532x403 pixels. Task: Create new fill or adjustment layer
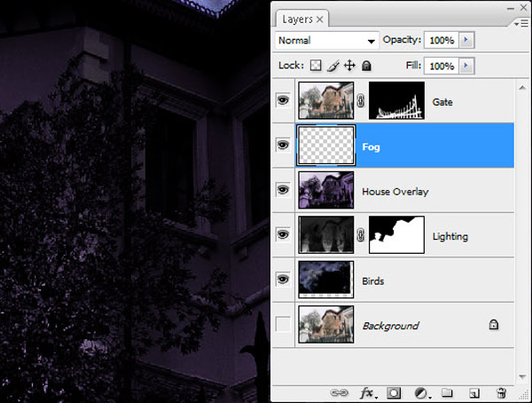tap(422, 393)
